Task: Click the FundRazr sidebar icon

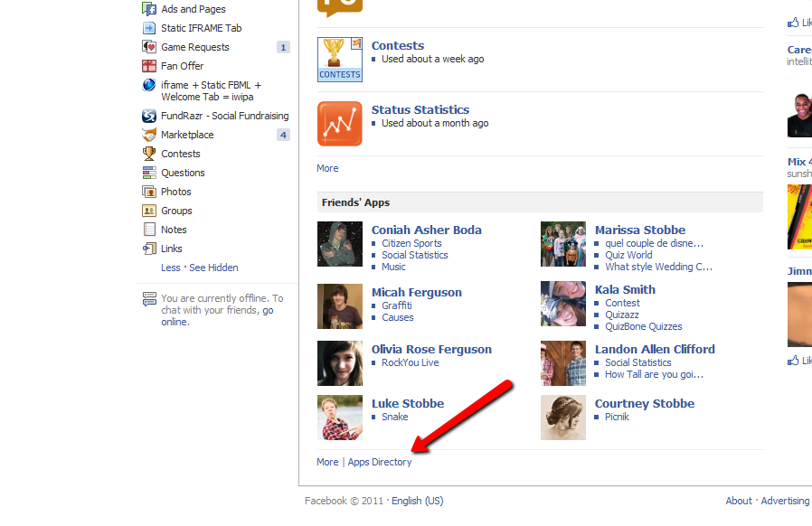Action: coord(149,116)
